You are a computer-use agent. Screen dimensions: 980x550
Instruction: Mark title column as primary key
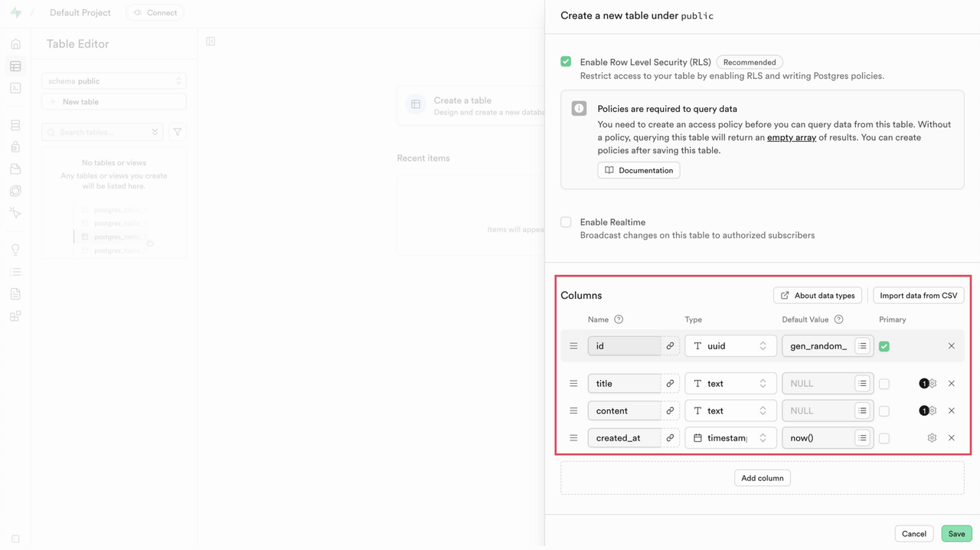(884, 384)
